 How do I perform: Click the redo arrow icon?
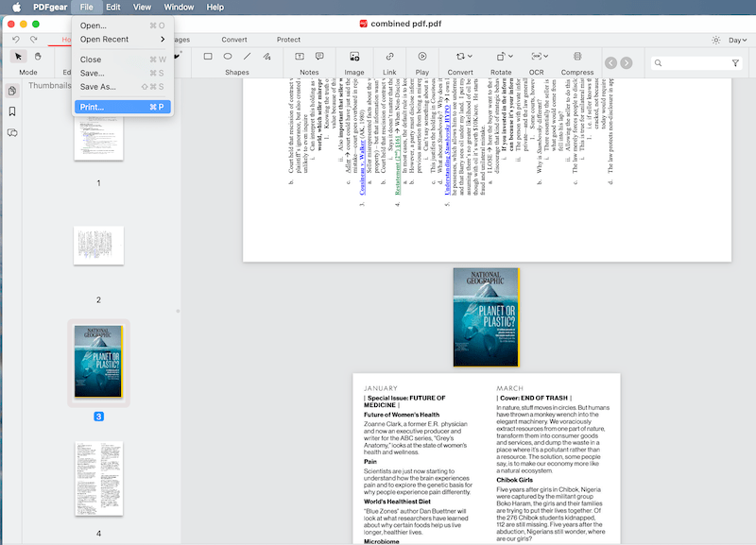click(x=33, y=39)
